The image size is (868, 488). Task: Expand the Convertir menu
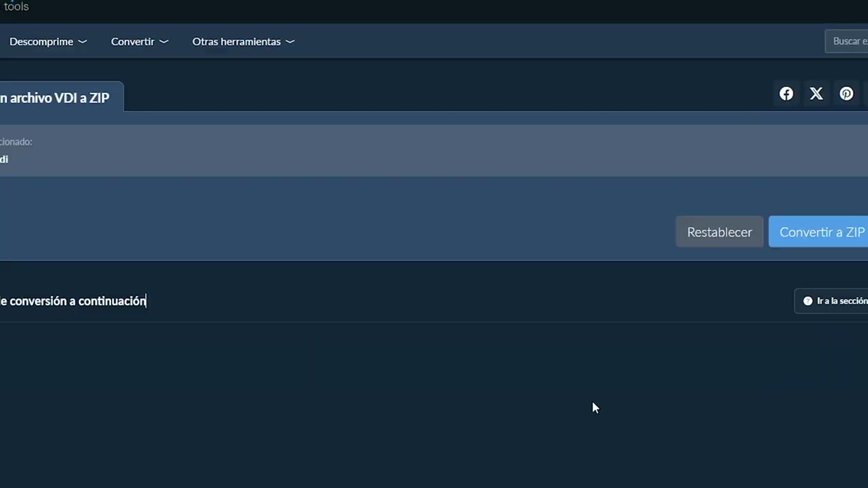click(x=140, y=42)
